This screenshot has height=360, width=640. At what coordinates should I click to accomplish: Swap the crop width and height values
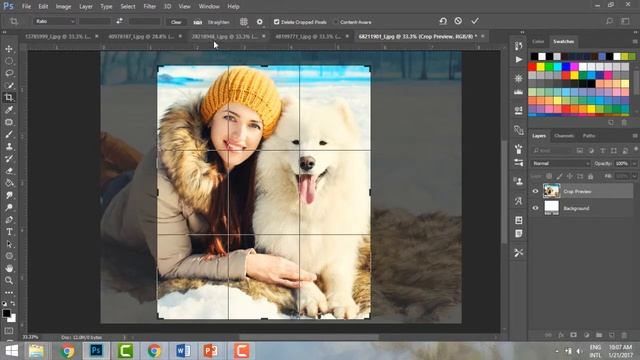[119, 21]
